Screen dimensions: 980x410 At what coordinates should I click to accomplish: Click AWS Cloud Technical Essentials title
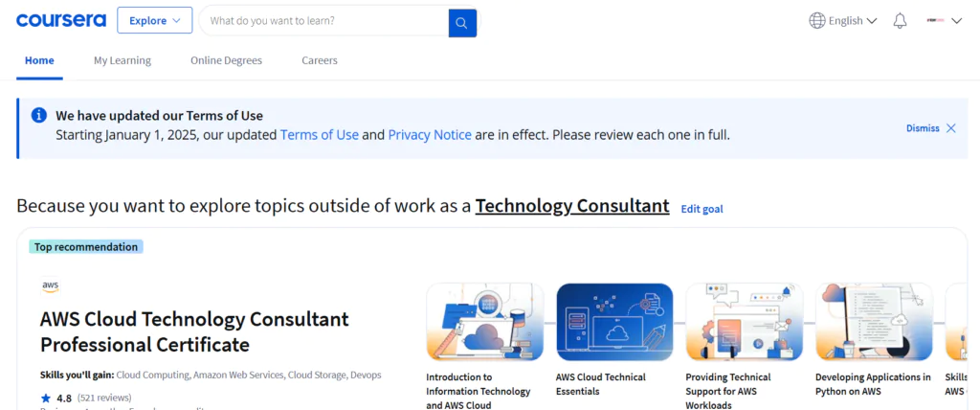[601, 384]
